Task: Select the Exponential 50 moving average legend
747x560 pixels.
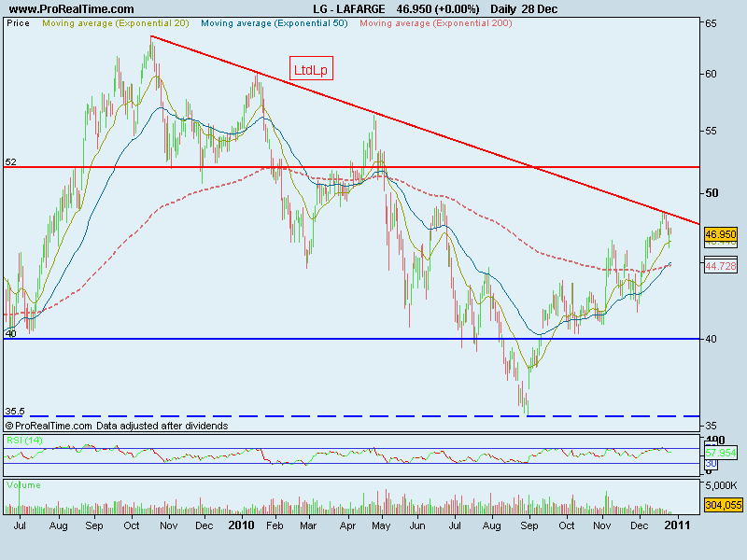Action: 275,23
